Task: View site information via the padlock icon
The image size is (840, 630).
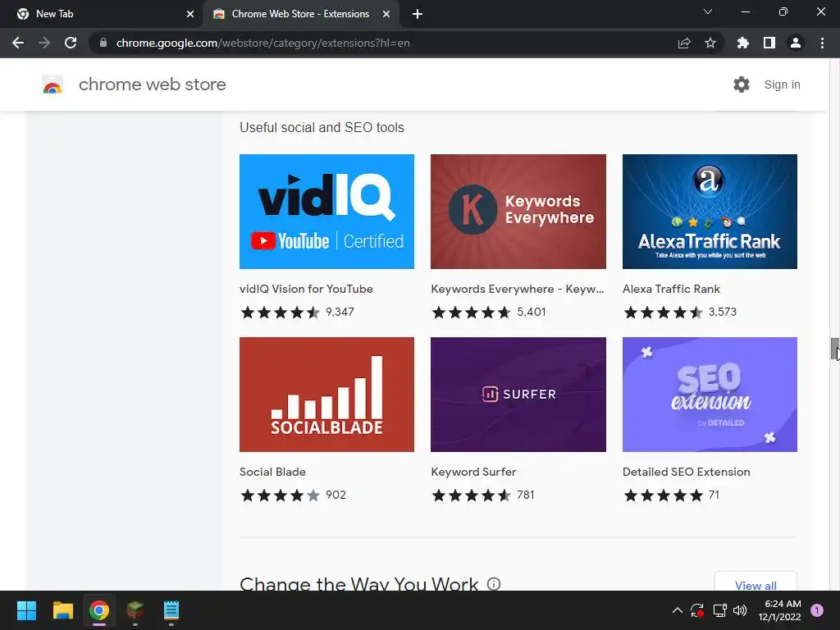Action: (x=103, y=43)
